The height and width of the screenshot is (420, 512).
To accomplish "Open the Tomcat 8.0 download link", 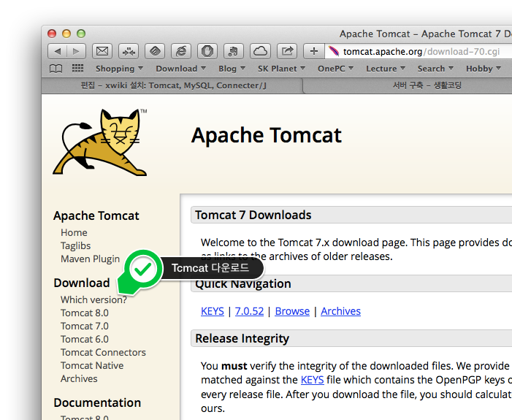I will click(x=85, y=313).
